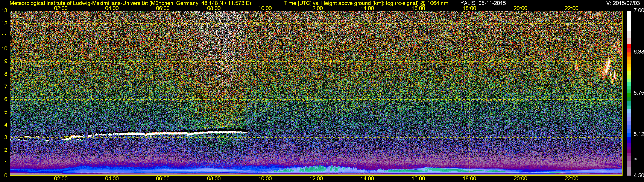This screenshot has width=644, height=182.
Task: Click 12:00 on the bottom time axis
Action: click(x=316, y=179)
